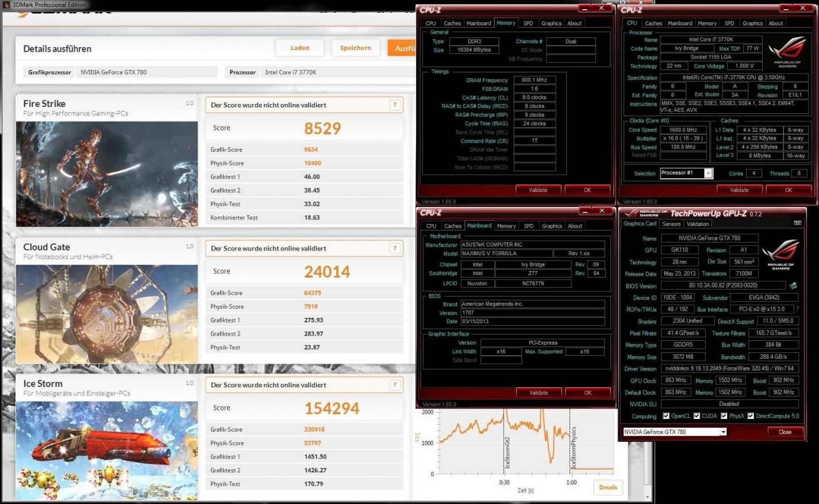Click the Core Voltage value 1.008 V

[745, 66]
